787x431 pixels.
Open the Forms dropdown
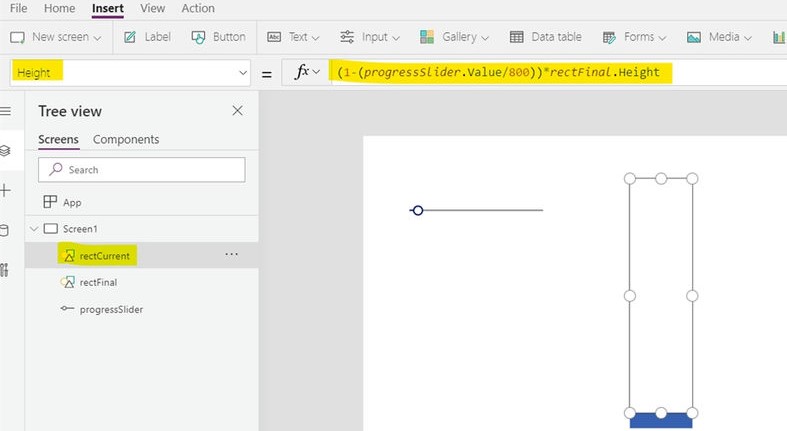pos(634,37)
